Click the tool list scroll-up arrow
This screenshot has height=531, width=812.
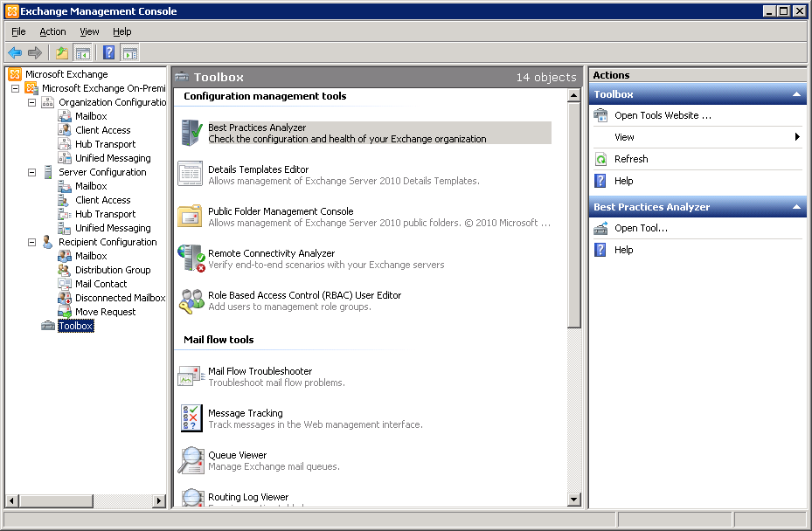[573, 96]
